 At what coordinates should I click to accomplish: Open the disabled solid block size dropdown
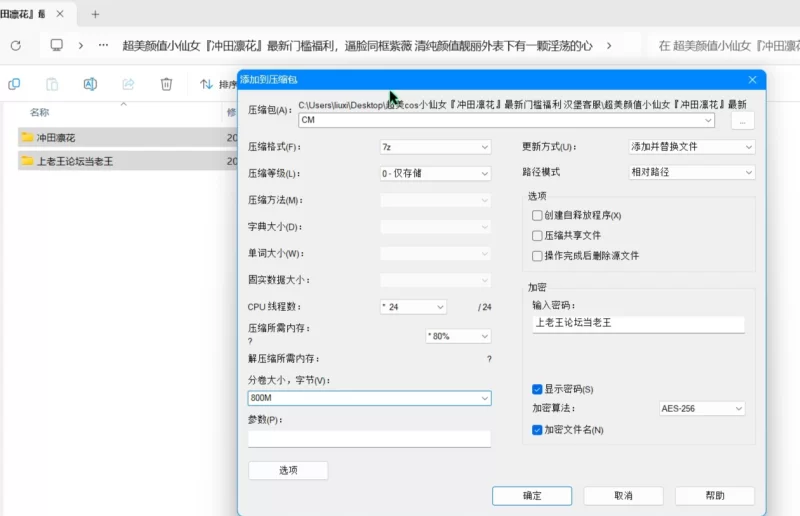click(x=435, y=280)
